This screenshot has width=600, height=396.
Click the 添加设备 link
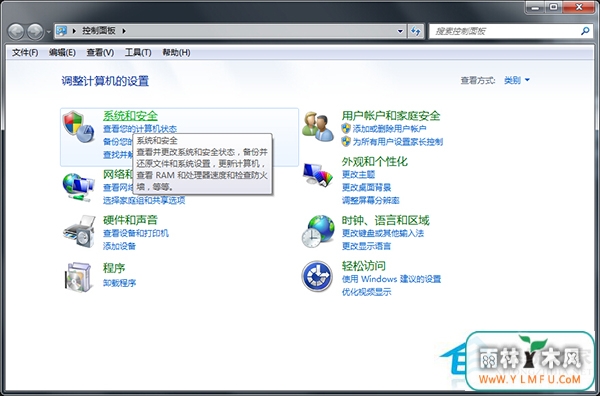(119, 246)
